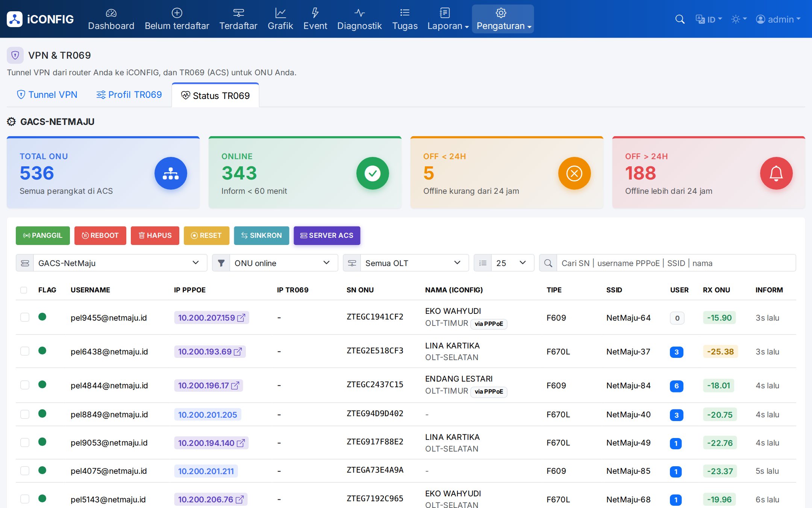
Task: Open SERVER ACS
Action: 327,236
